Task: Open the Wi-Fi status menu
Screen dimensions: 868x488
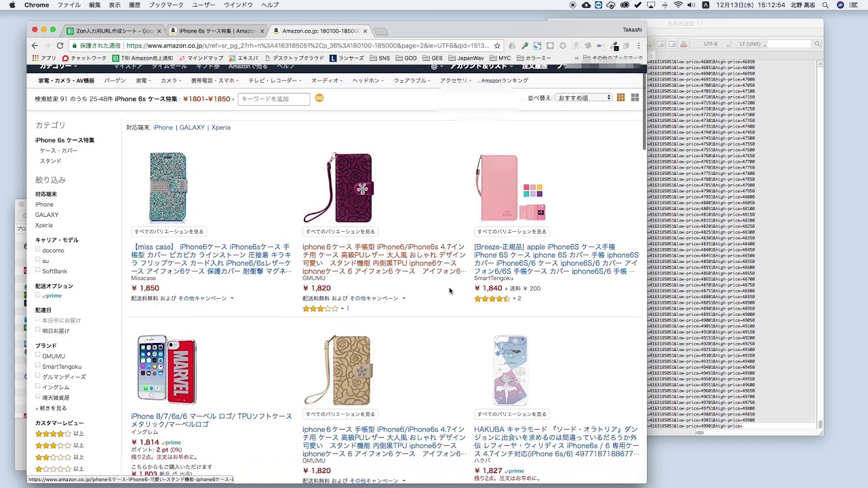Action: tap(678, 5)
